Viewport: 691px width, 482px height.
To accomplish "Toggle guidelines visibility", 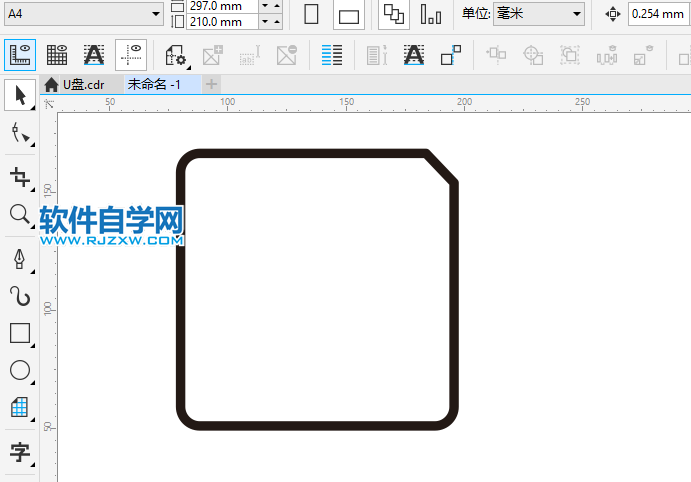I will coord(131,55).
